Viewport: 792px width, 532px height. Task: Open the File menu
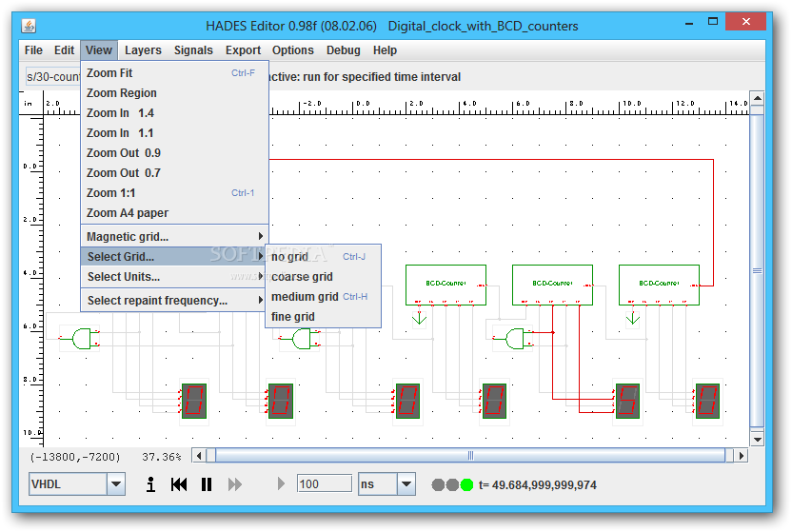coord(33,50)
